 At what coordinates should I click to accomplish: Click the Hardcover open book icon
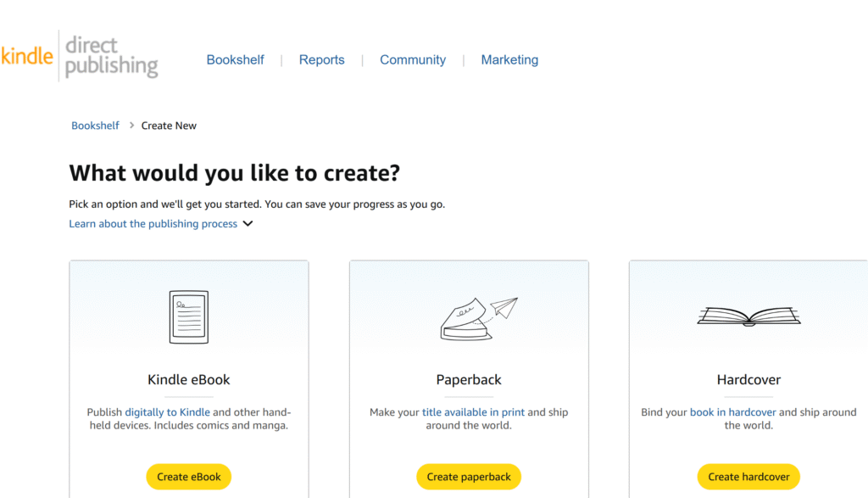coord(748,316)
